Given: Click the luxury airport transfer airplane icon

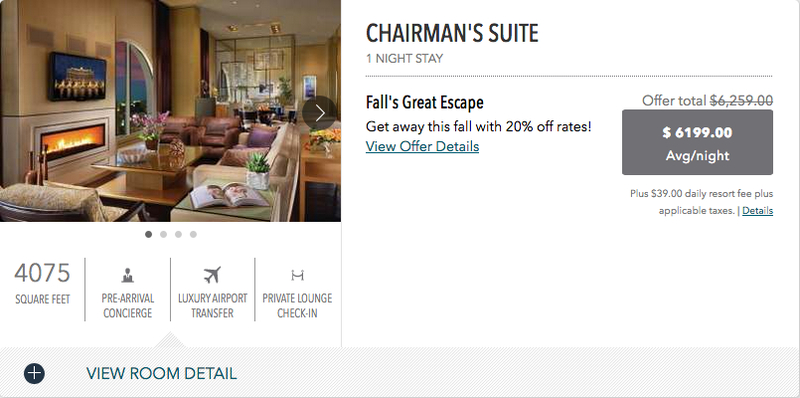Looking at the screenshot, I should (212, 275).
